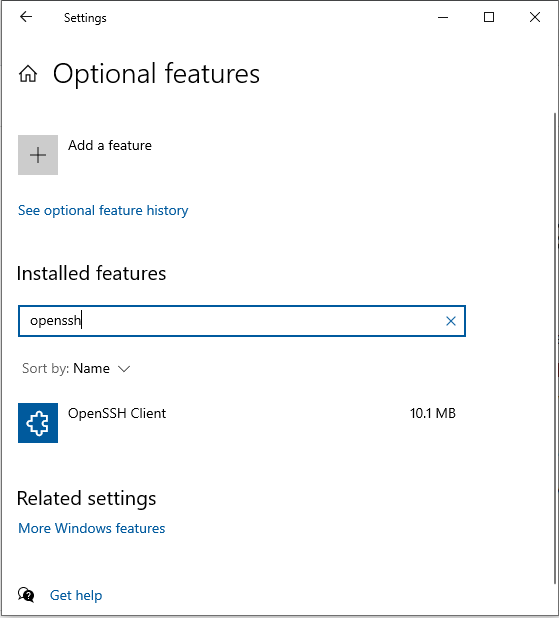The width and height of the screenshot is (559, 618).
Task: Click the plus icon to add a feature
Action: click(38, 155)
